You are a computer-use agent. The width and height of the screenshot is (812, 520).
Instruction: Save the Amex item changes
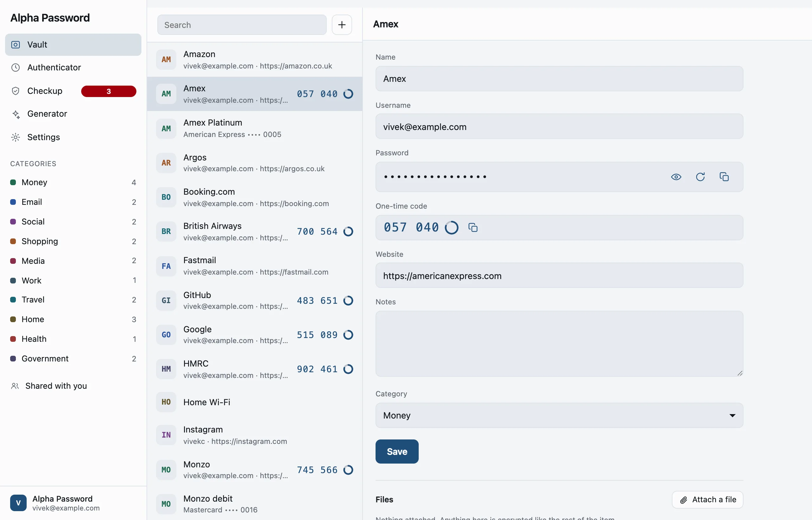(x=397, y=452)
